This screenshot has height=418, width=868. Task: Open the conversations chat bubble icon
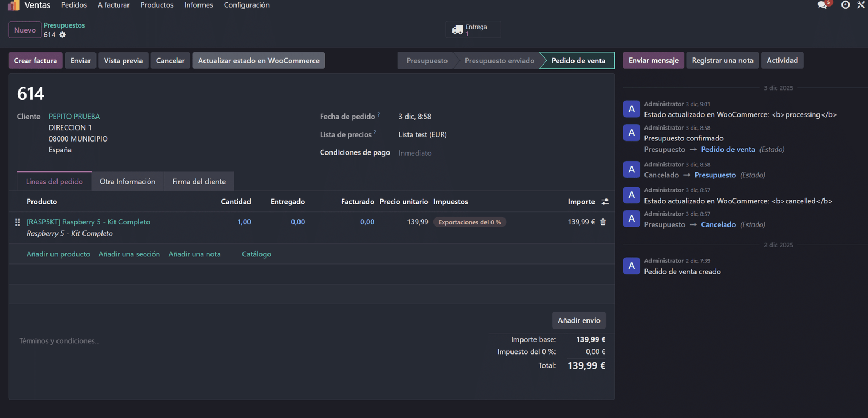(822, 5)
